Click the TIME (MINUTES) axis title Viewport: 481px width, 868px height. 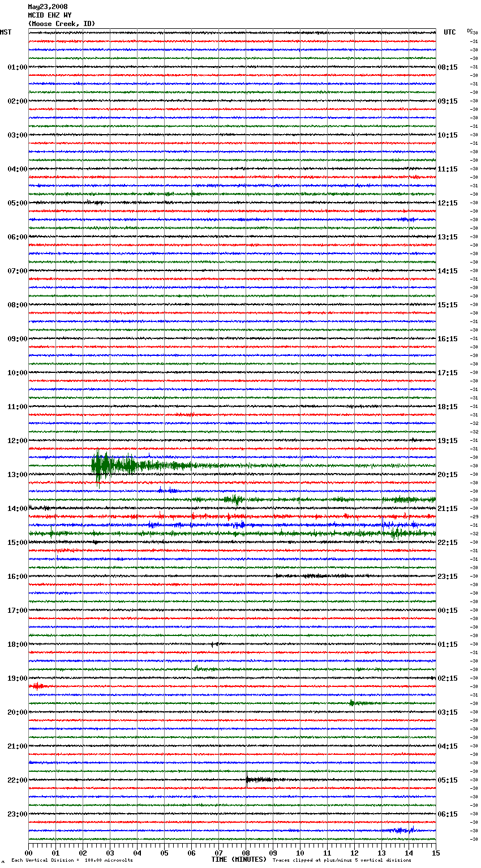point(239,860)
